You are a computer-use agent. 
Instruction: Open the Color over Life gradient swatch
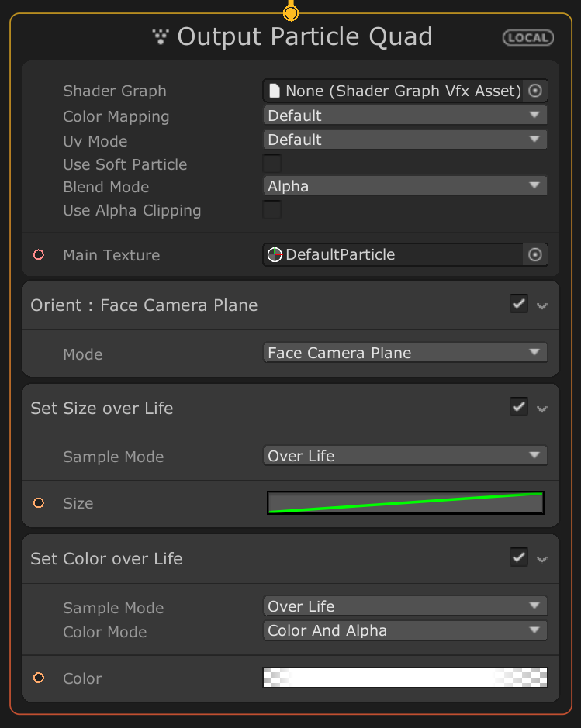coord(405,678)
